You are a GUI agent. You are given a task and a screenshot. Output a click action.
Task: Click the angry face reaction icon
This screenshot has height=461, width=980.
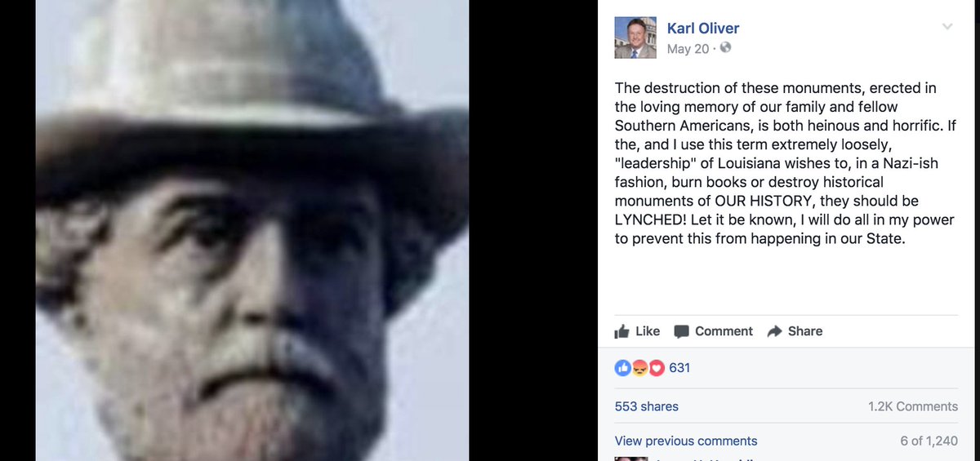pyautogui.click(x=639, y=368)
